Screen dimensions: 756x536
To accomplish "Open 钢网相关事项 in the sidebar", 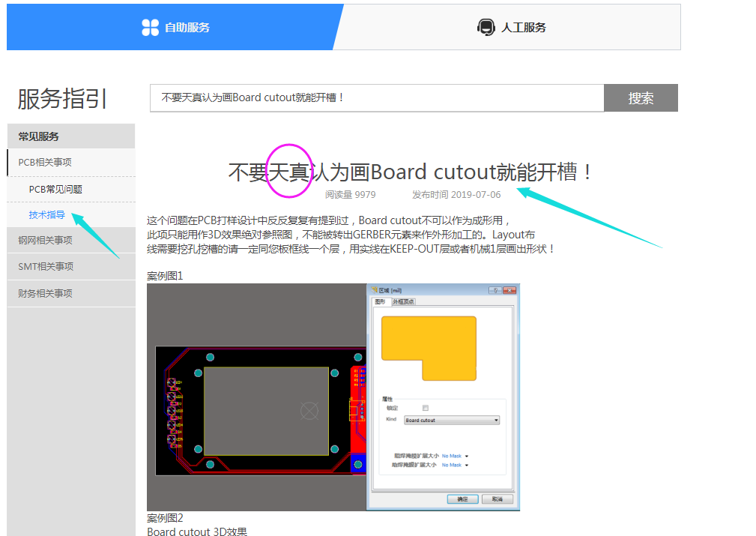I will coord(45,241).
